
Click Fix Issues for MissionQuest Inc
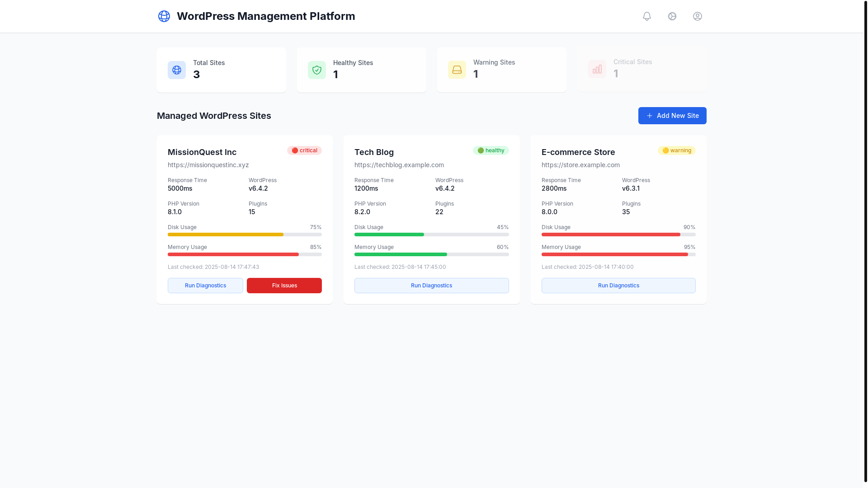pyautogui.click(x=284, y=286)
